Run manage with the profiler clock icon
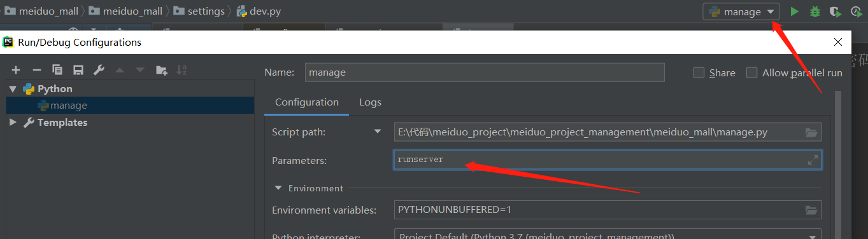Image resolution: width=868 pixels, height=239 pixels. pyautogui.click(x=856, y=11)
